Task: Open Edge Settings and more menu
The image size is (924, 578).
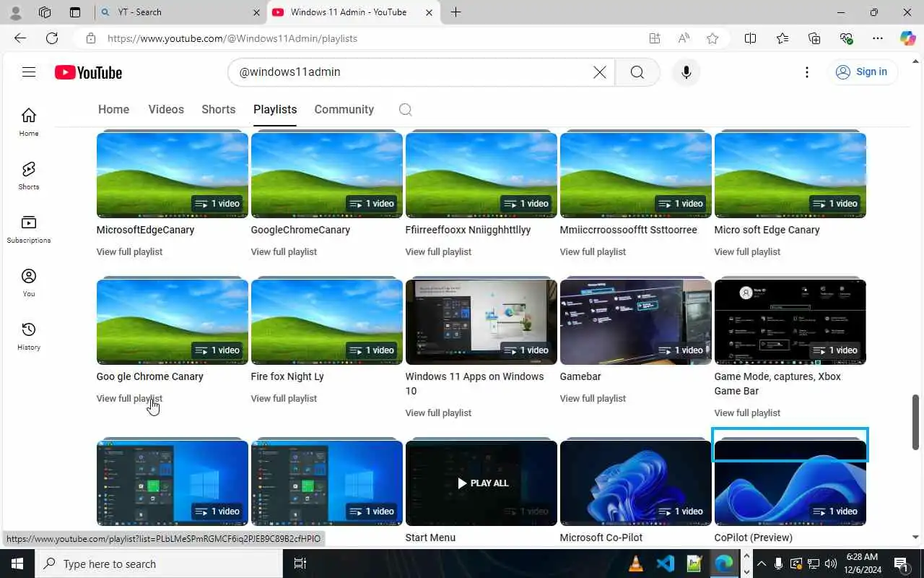Action: 877,38
